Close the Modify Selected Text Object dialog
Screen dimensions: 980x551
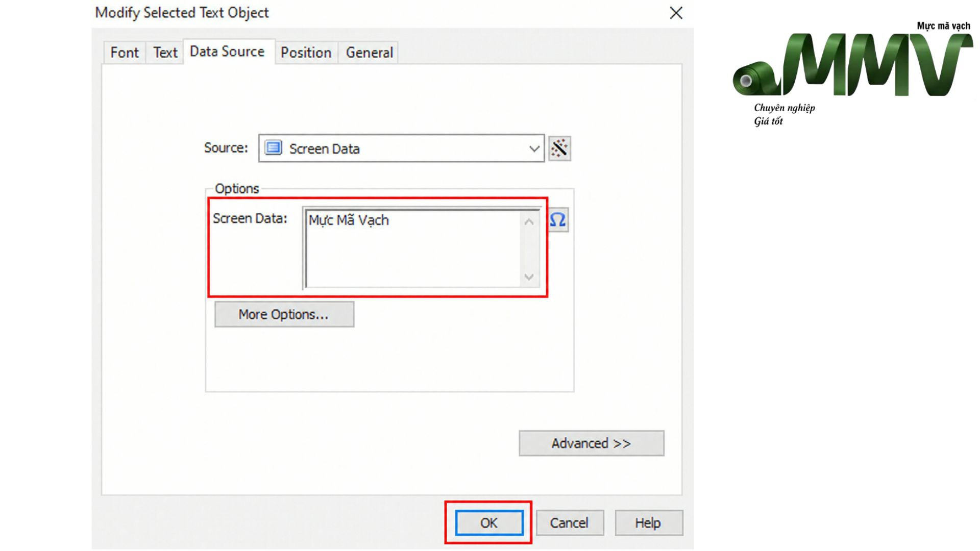676,13
